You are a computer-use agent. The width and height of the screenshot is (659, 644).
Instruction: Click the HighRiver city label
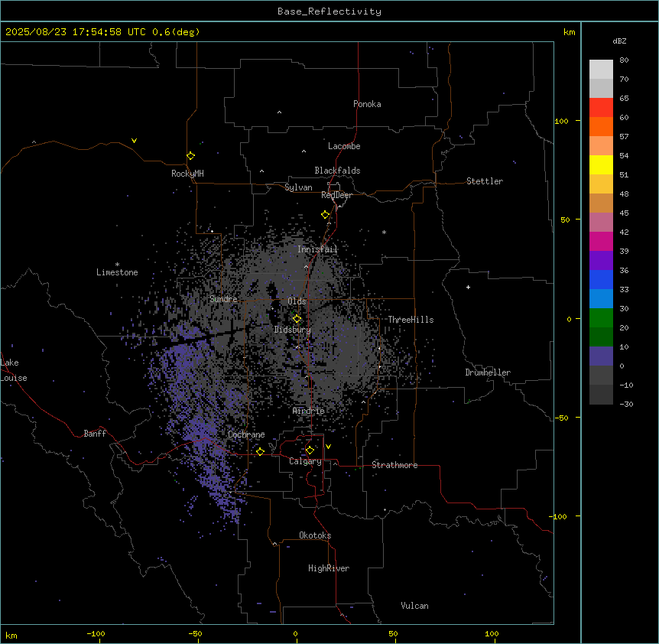329,568
